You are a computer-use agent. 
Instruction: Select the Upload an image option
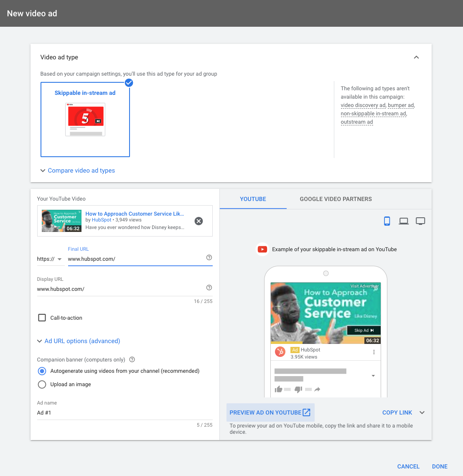click(x=42, y=384)
